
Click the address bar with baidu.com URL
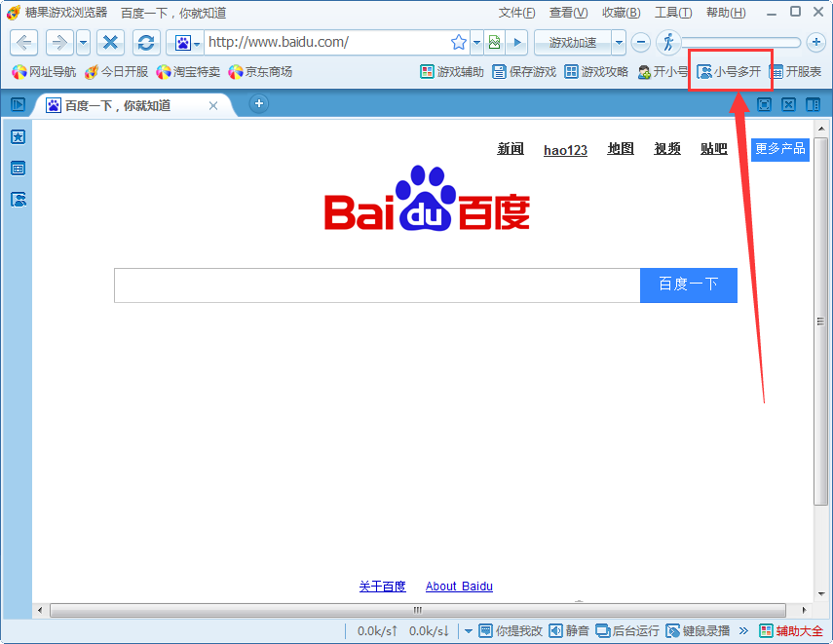326,43
